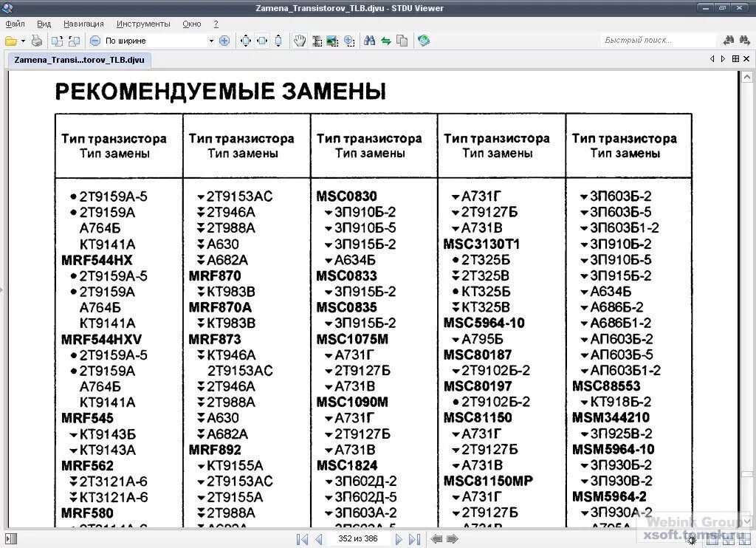Activate the hand pan tool

[300, 41]
